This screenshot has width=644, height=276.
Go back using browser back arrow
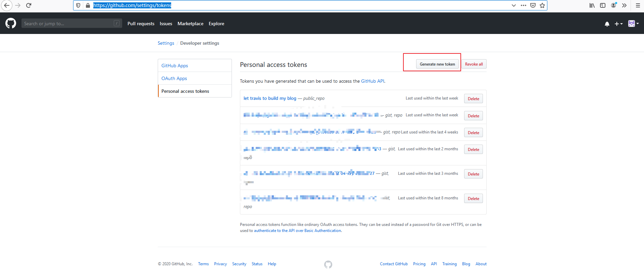(7, 5)
